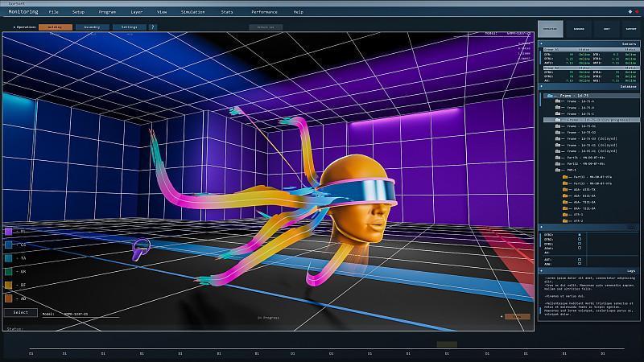The image size is (644, 362).
Task: Open the Stats menu
Action: coord(227,12)
